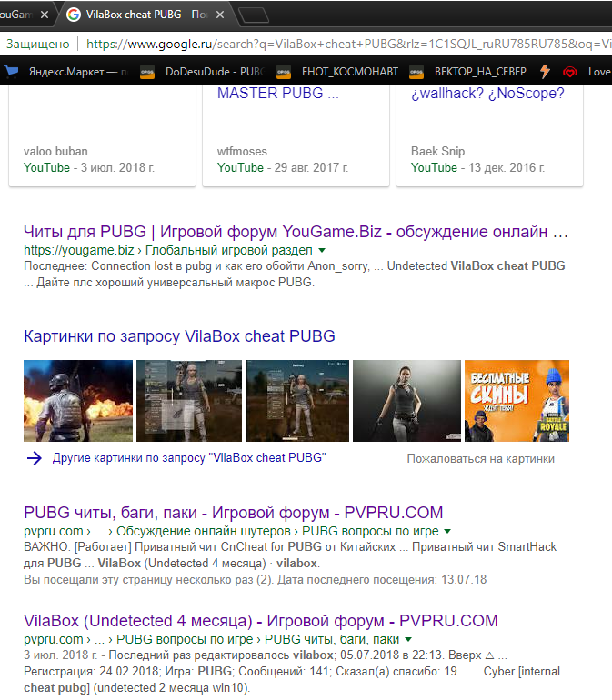Image resolution: width=612 pixels, height=700 pixels.
Task: Click the 'YouTube - 3 июл. 2018 г.' source text
Action: click(89, 168)
